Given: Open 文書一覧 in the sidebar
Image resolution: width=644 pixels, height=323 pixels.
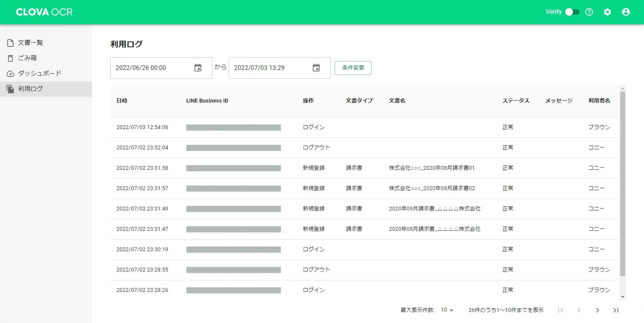Looking at the screenshot, I should point(30,43).
